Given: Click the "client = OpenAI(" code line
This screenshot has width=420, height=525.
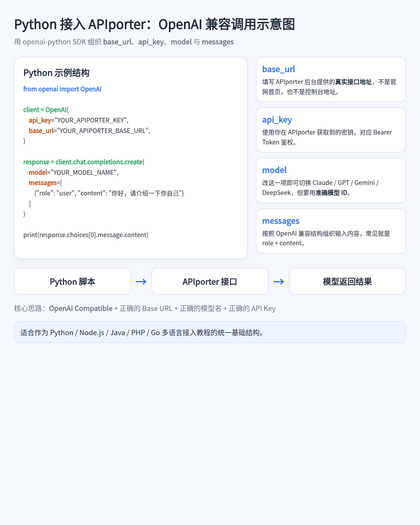Looking at the screenshot, I should 46,110.
